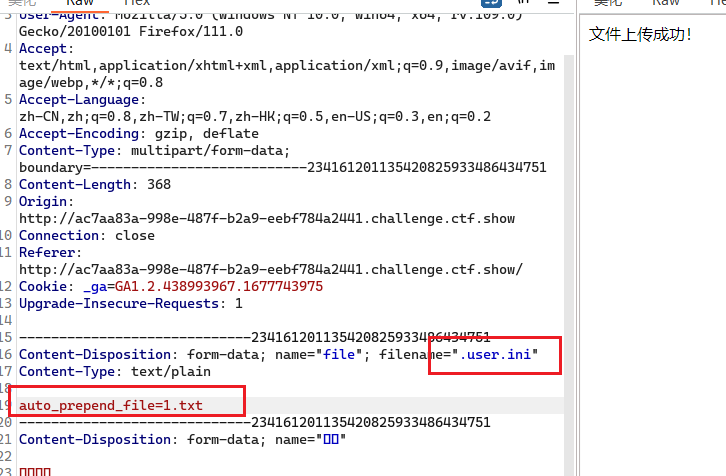Click the Referer URL ending with slash

(x=271, y=269)
